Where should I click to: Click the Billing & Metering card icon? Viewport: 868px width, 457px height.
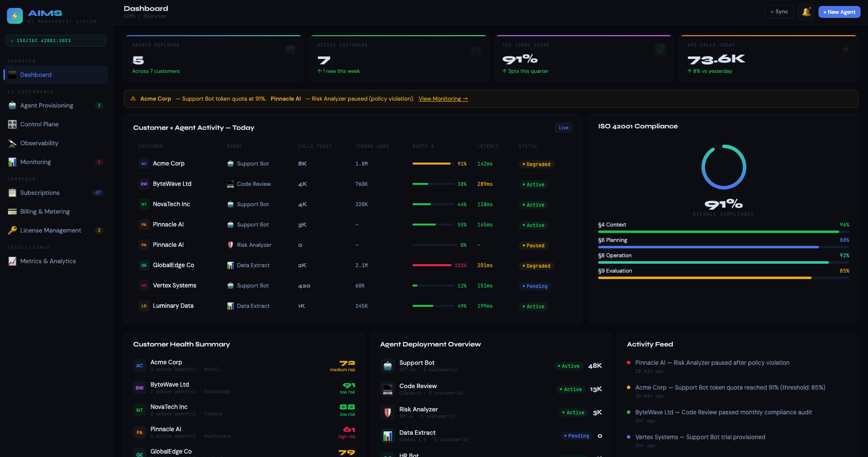(12, 212)
